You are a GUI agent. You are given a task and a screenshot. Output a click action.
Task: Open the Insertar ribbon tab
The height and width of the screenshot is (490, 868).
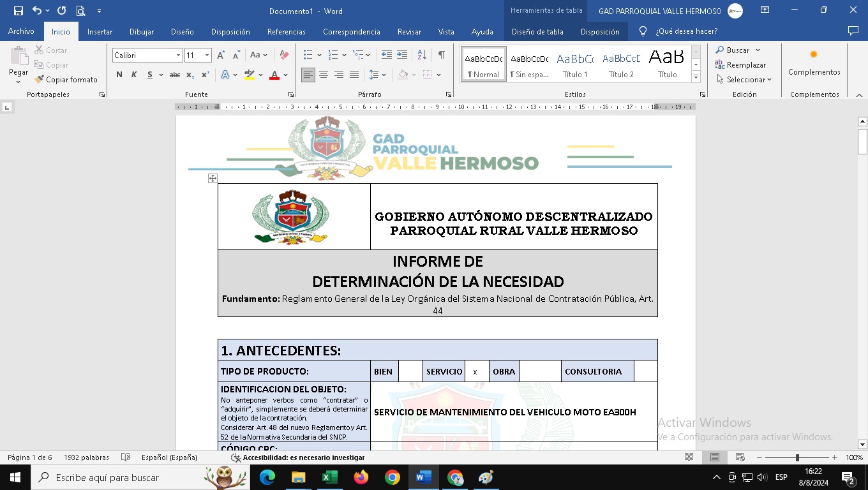[x=100, y=31]
